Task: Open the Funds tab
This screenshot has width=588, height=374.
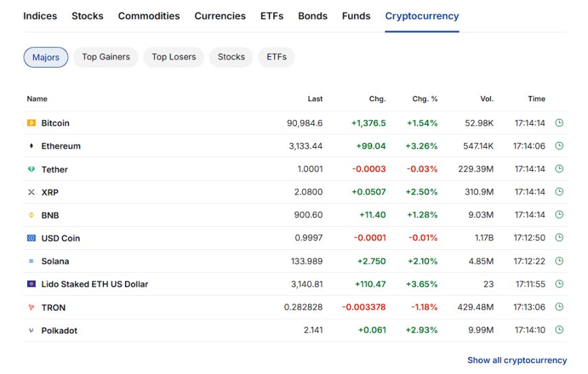Action: [356, 16]
